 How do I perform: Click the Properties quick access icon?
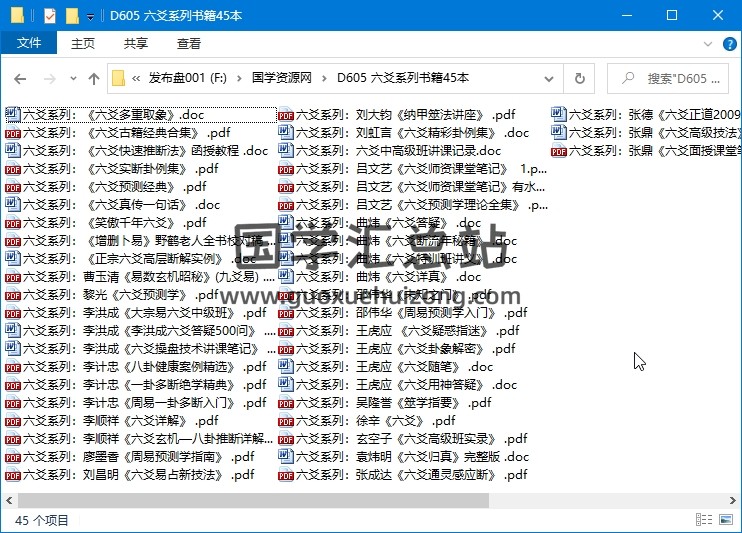[x=49, y=16]
